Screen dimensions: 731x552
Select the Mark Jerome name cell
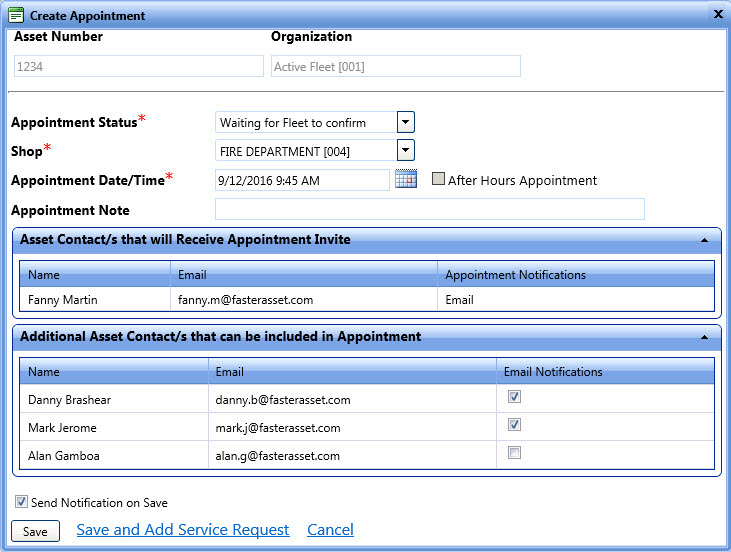[114, 427]
